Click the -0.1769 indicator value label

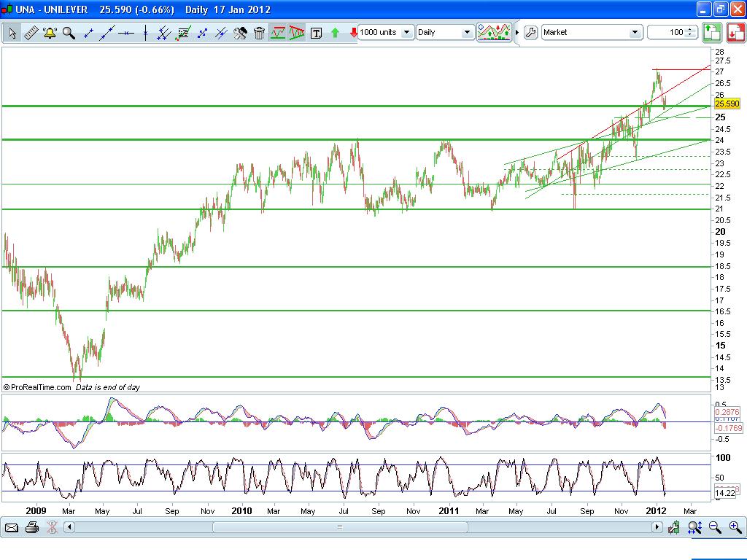click(x=729, y=428)
